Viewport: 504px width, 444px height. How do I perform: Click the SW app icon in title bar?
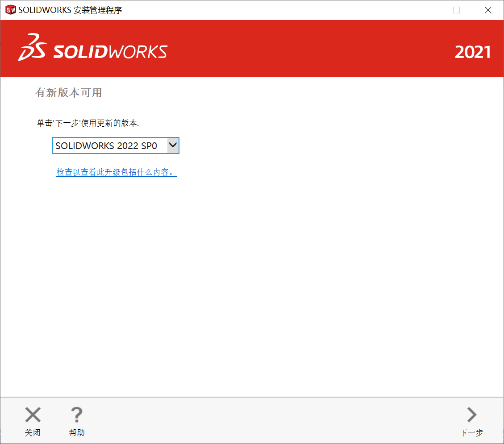(11, 10)
